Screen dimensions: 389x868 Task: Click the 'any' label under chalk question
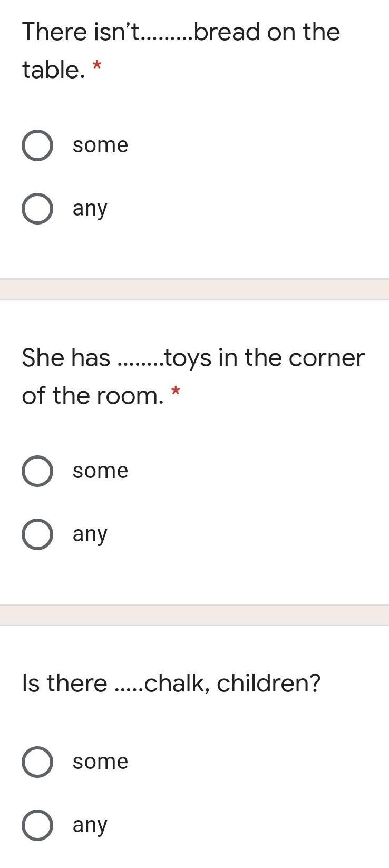90,825
